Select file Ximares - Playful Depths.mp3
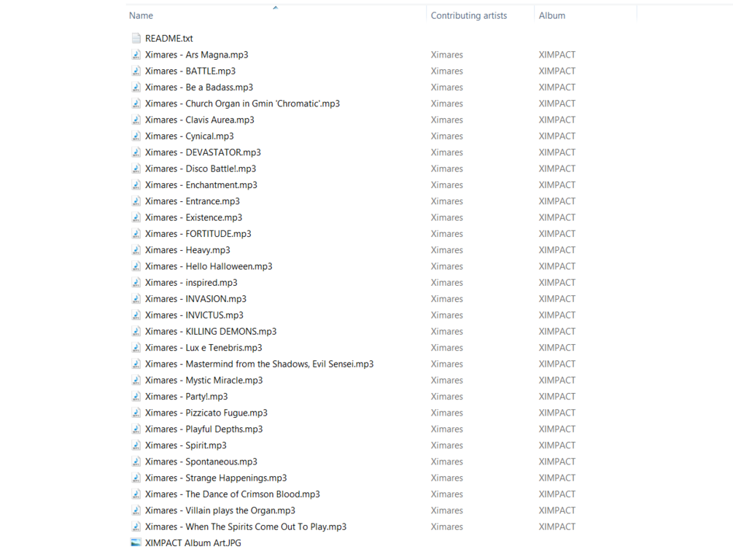 203,429
